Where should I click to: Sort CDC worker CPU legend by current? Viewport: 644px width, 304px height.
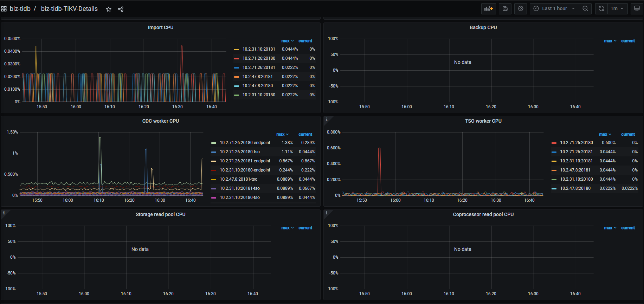305,134
